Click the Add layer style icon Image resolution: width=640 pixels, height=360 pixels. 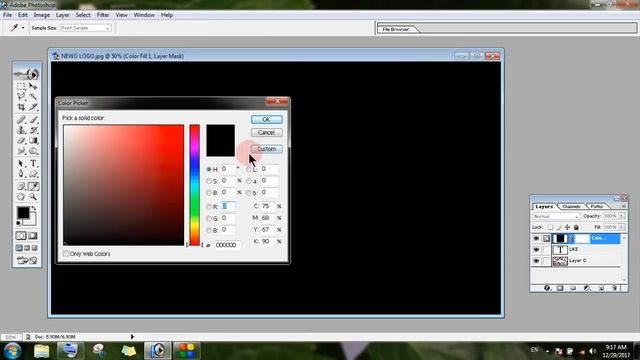[547, 288]
